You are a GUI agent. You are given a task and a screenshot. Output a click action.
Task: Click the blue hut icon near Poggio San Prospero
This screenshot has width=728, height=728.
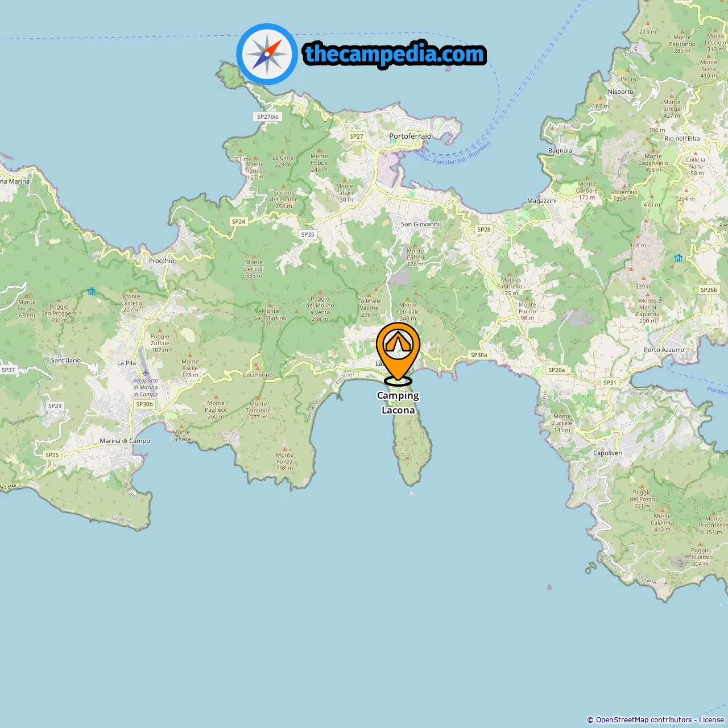point(92,292)
